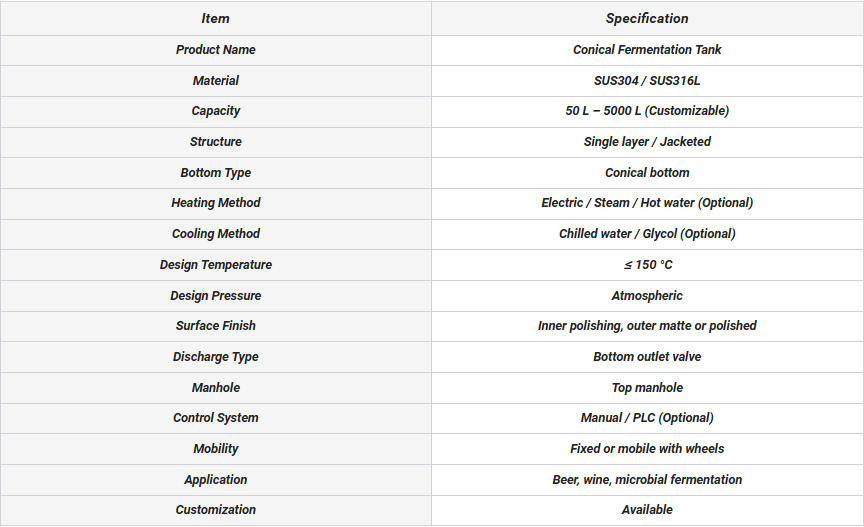The image size is (864, 527).
Task: Click 'Inner polishing, outer matte or polished' cell
Action: (647, 326)
